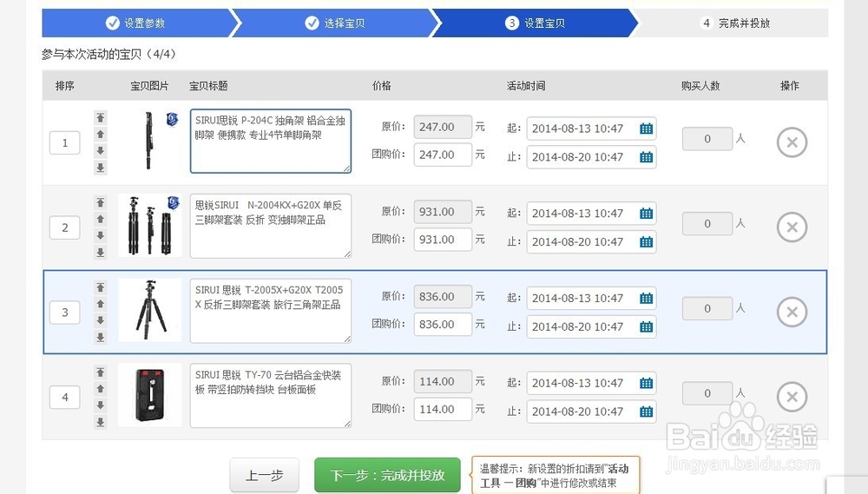The image size is (868, 494).
Task: Click the 活动时间 column header
Action: (x=526, y=85)
